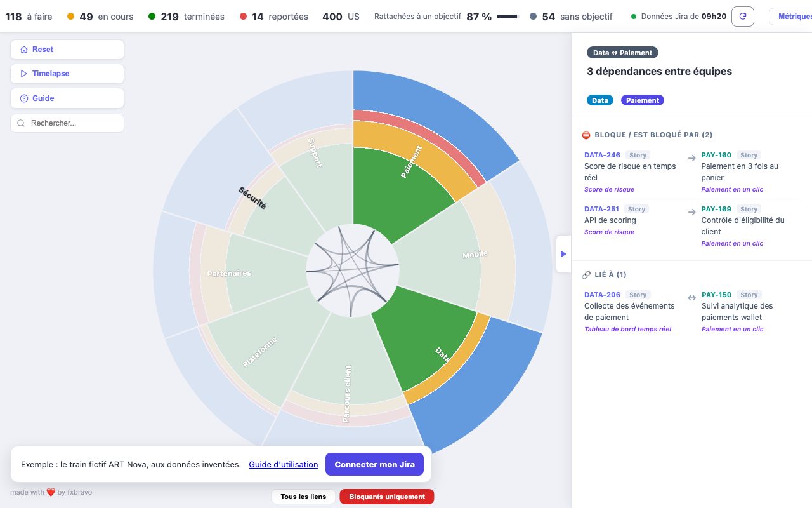Click the purple Paiement team chip in the panel

tap(643, 100)
